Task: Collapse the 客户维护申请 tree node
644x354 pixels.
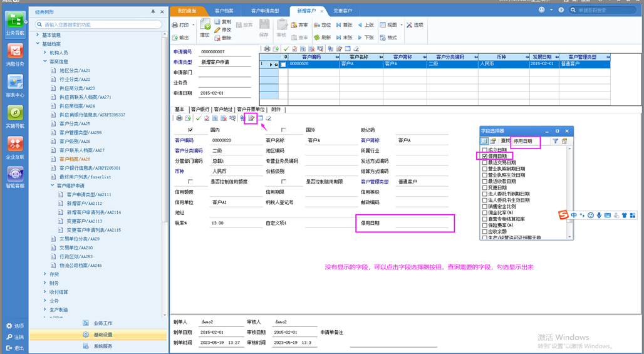Action: [x=53, y=185]
